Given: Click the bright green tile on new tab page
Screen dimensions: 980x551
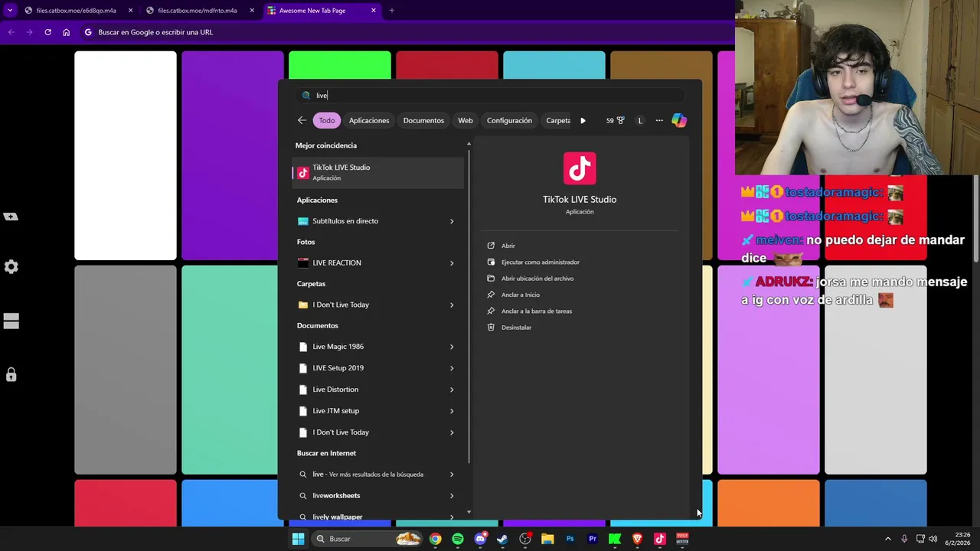Looking at the screenshot, I should (x=340, y=65).
